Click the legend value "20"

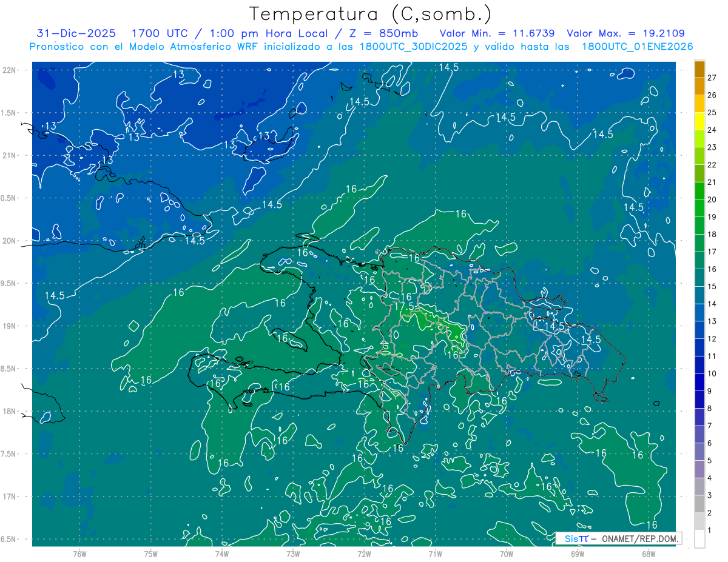click(x=712, y=199)
